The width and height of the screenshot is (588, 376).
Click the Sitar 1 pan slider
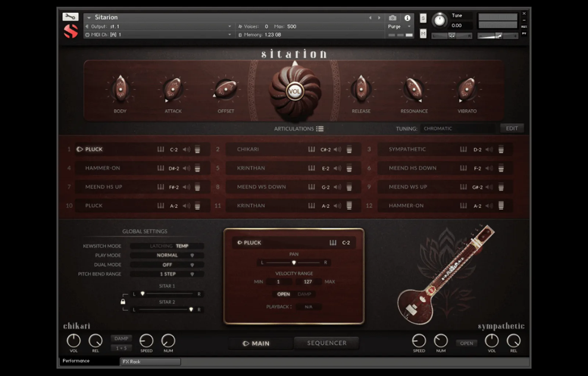tap(166, 294)
